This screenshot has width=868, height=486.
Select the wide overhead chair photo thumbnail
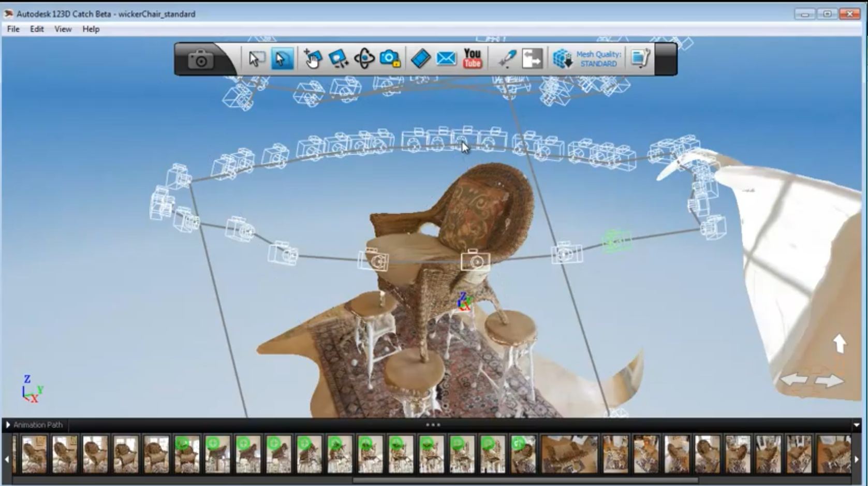569,454
